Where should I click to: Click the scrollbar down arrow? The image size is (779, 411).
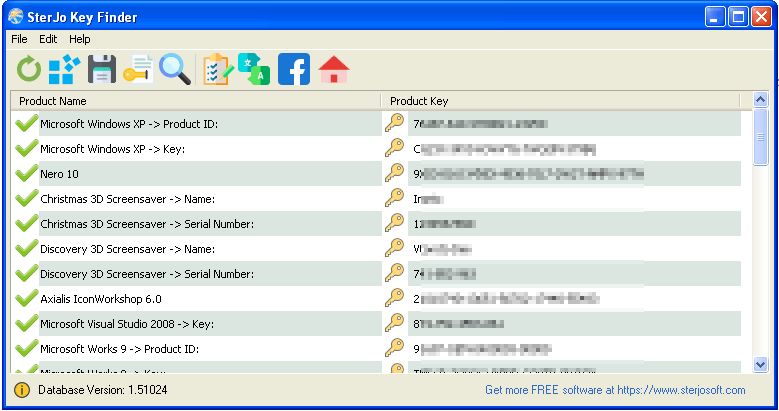[x=760, y=365]
